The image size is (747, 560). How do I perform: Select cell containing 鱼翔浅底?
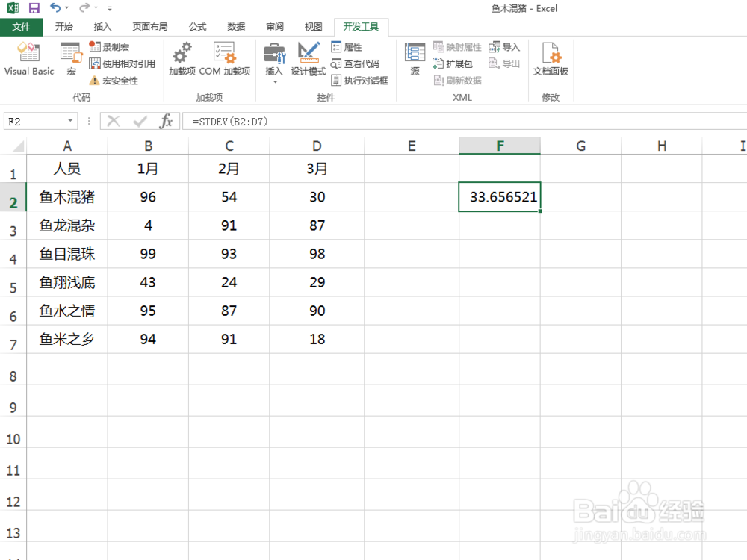[67, 282]
